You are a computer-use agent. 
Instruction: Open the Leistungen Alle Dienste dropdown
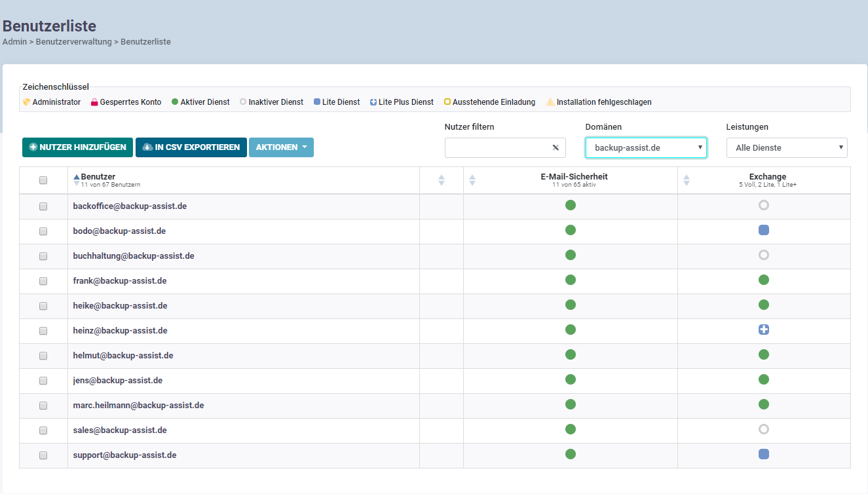(786, 148)
